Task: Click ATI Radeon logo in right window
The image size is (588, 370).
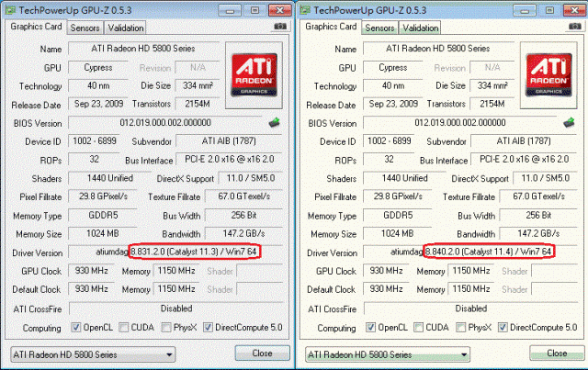Action: pyautogui.click(x=548, y=75)
